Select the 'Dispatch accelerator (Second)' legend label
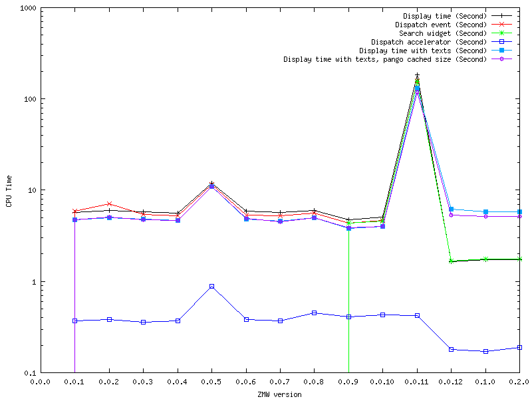The image size is (532, 399). pyautogui.click(x=429, y=41)
